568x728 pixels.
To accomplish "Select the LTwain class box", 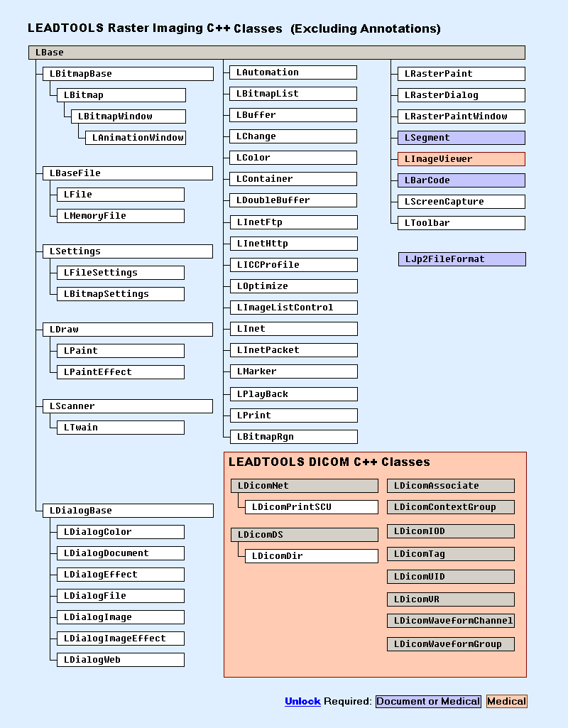I will tap(121, 428).
